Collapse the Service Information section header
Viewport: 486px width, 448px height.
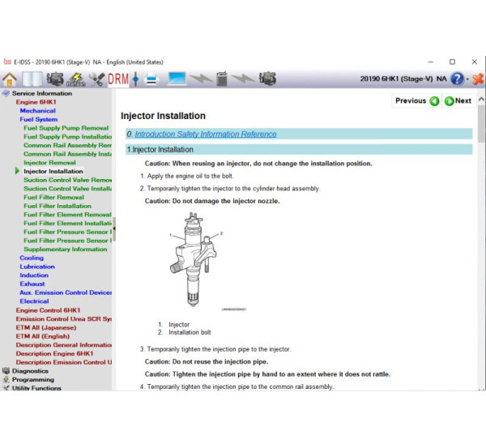[41, 93]
